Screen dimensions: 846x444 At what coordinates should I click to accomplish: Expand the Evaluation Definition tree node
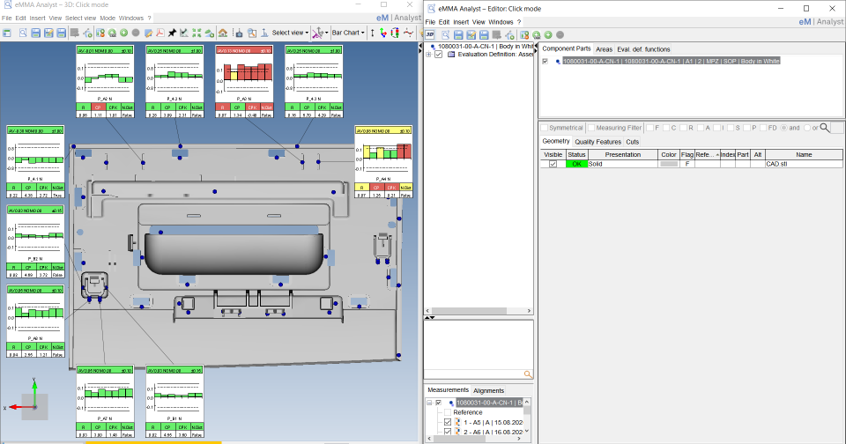[x=428, y=55]
